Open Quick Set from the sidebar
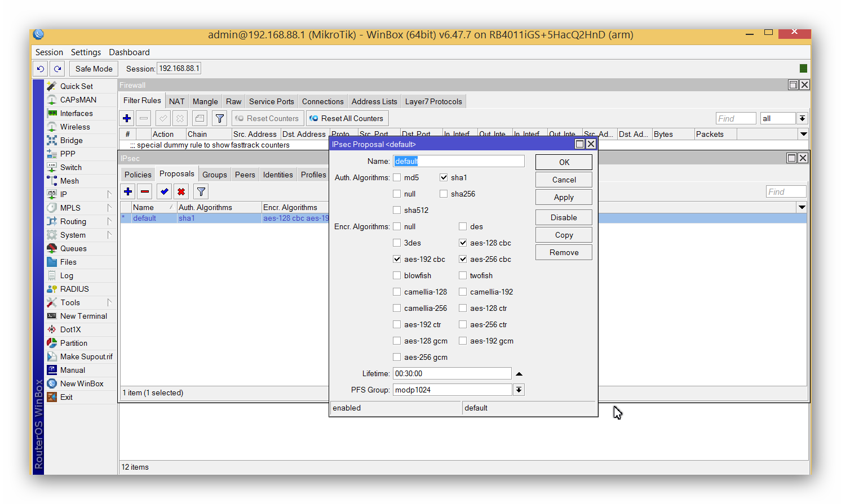Viewport: 841px width, 504px height. pos(77,86)
